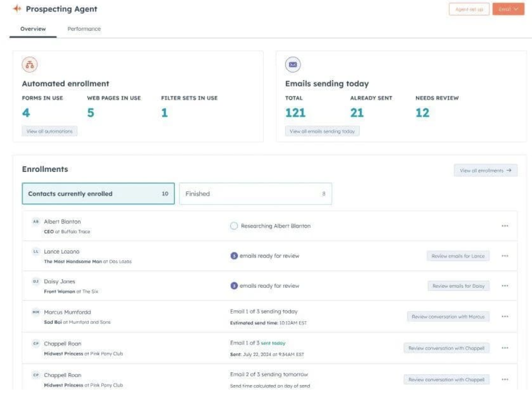
Task: Click 'emails ready for review' in Daisy's row
Action: tap(270, 286)
